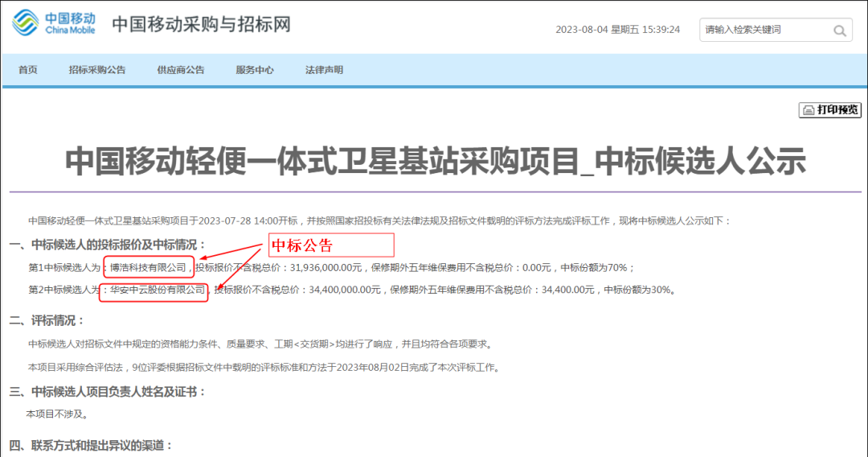
Task: Click the 本项目不涉及 text line
Action: [57, 414]
